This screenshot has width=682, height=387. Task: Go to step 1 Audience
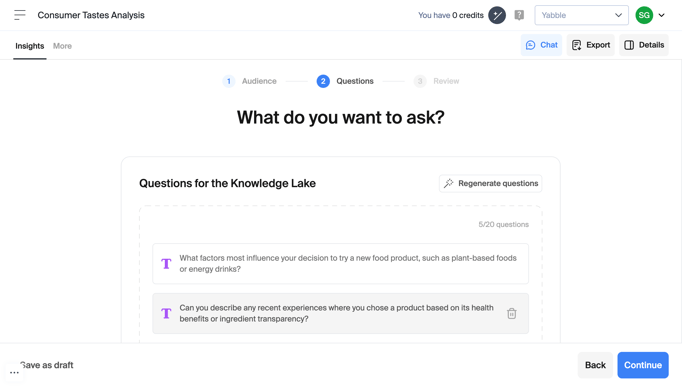click(250, 81)
